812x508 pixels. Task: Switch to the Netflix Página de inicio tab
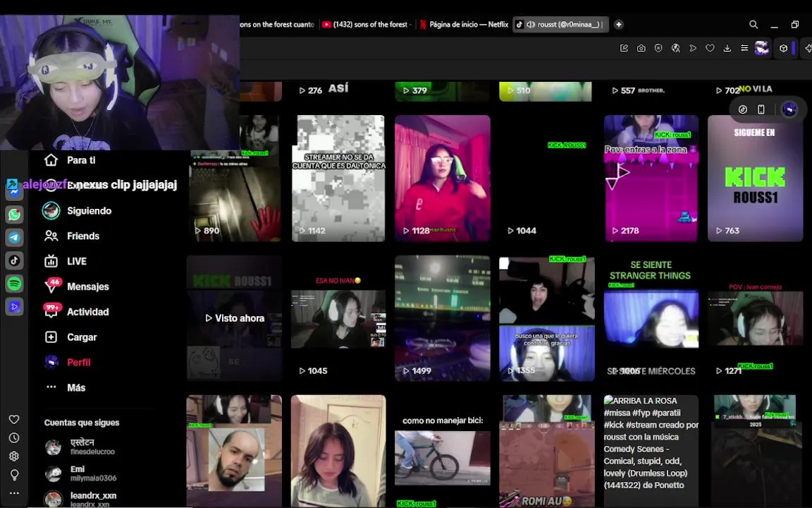464,25
